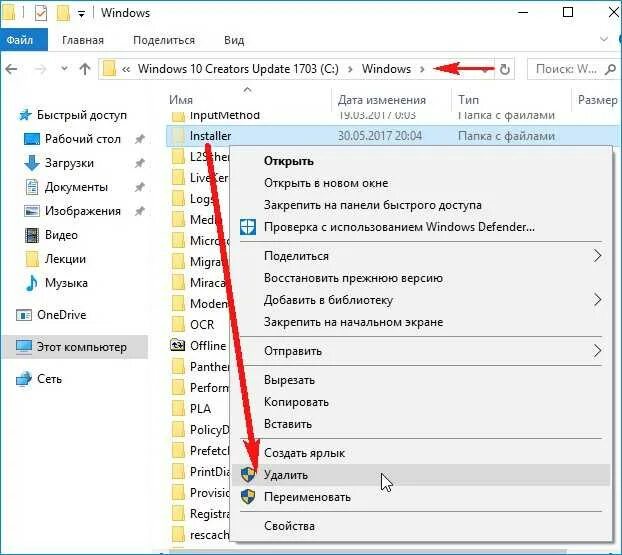The image size is (622, 555).
Task: Select Этот компьютер in navigation pane
Action: pyautogui.click(x=75, y=347)
